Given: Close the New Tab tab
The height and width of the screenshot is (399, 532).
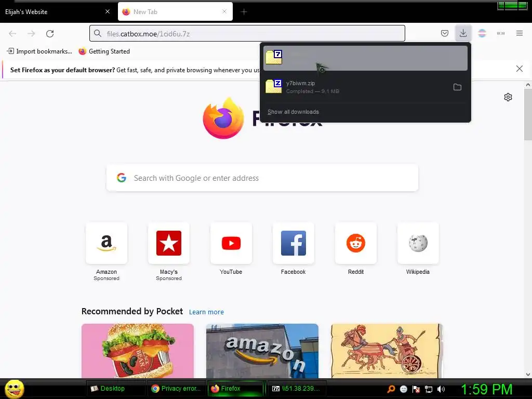Looking at the screenshot, I should click(224, 11).
